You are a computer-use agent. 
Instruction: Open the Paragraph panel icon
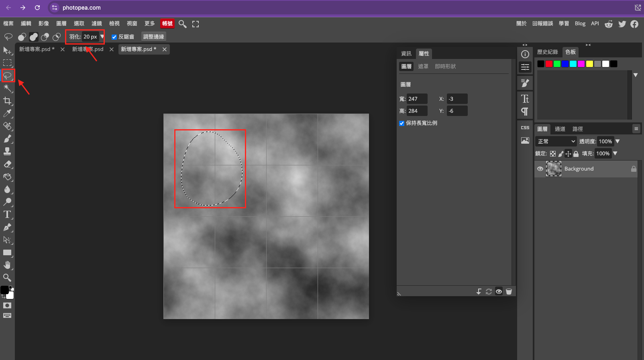(525, 112)
